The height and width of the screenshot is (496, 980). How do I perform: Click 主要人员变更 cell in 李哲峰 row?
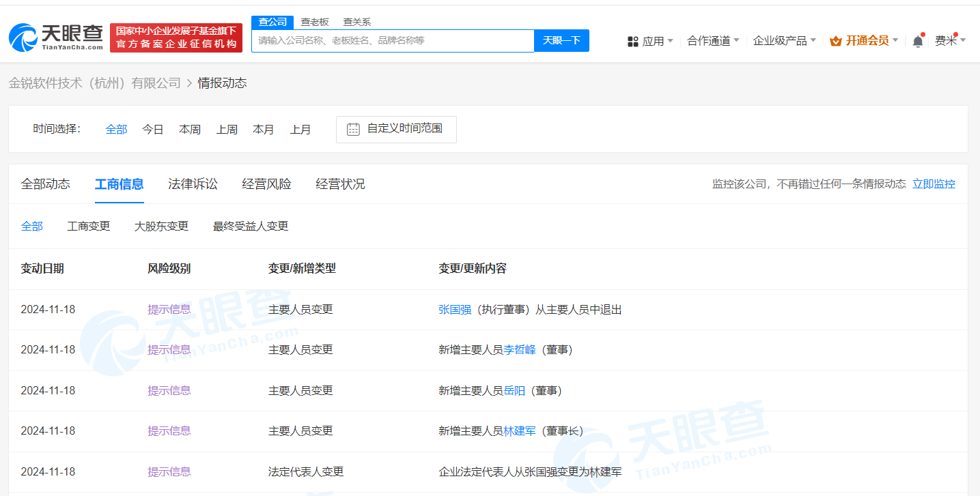point(300,350)
